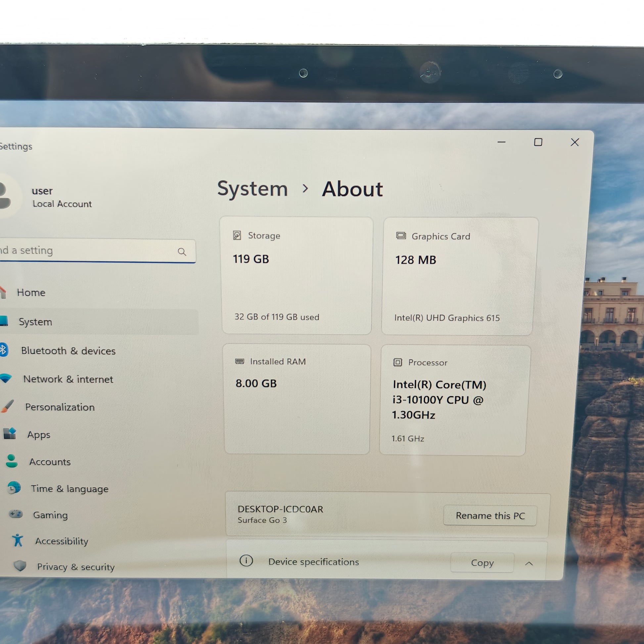Viewport: 644px width, 644px height.
Task: Click the Bluetooth & devices icon
Action: coord(3,350)
